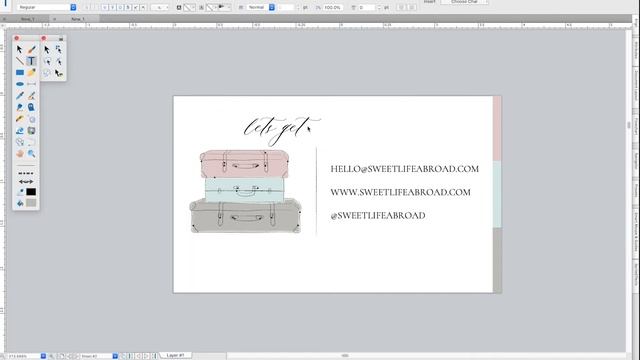640x360 pixels.
Task: Click the pen ink icon beside the black swatch
Action: pyautogui.click(x=20, y=192)
